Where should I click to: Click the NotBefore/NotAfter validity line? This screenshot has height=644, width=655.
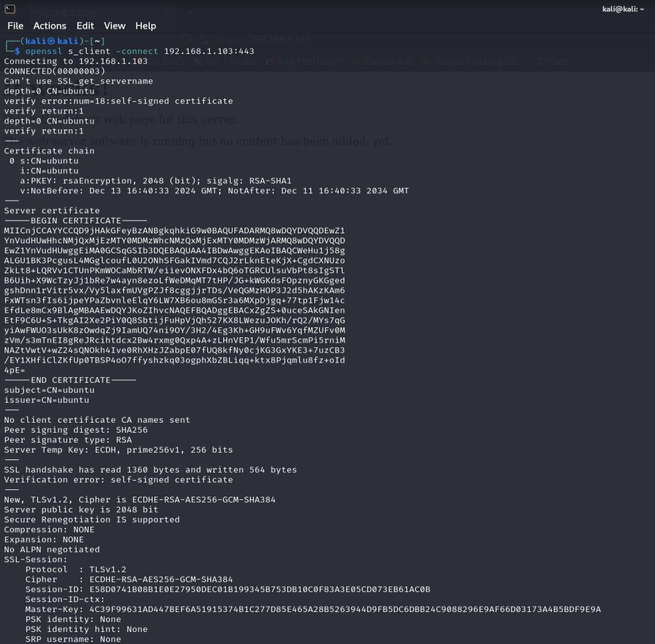[215, 191]
